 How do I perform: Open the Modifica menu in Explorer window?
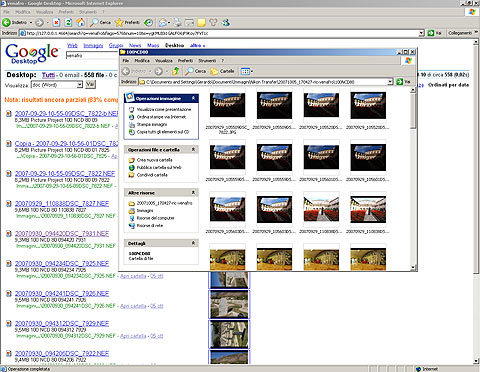click(142, 61)
